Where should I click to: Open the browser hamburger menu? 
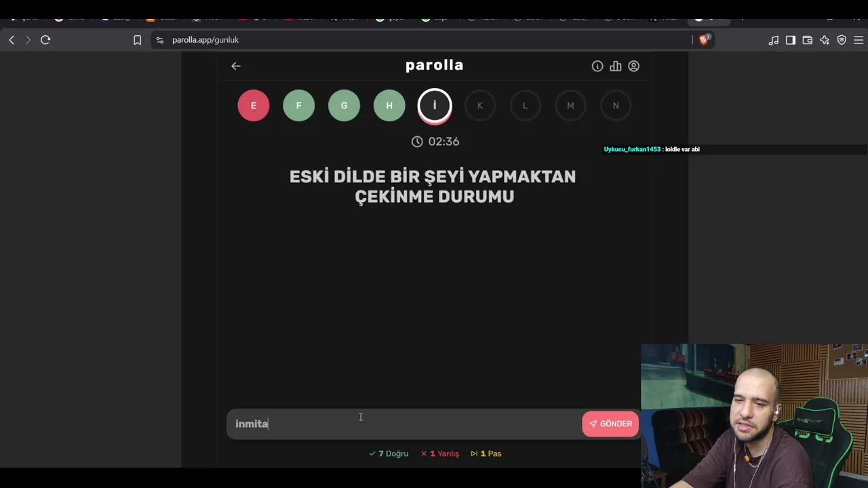pyautogui.click(x=859, y=40)
